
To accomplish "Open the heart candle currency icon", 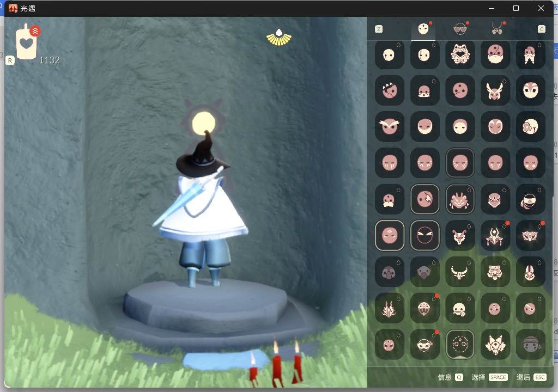I will 26,42.
